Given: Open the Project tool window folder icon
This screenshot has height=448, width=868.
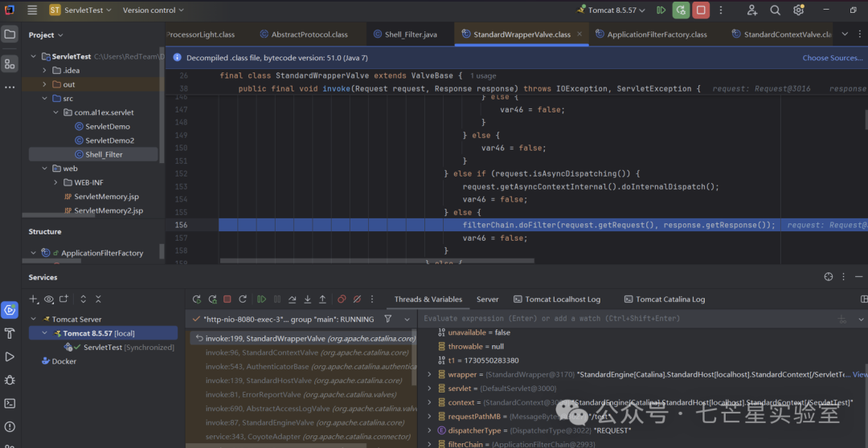Looking at the screenshot, I should [x=10, y=35].
